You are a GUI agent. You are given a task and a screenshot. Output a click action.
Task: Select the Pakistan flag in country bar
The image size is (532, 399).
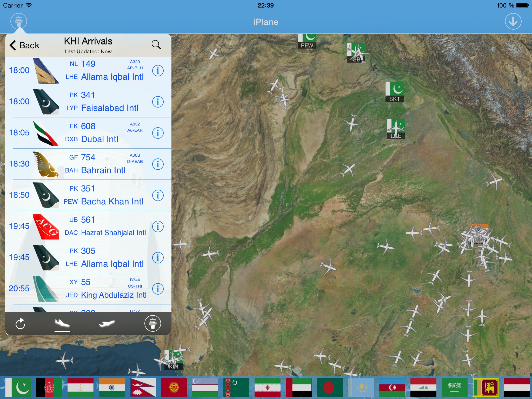pos(18,387)
